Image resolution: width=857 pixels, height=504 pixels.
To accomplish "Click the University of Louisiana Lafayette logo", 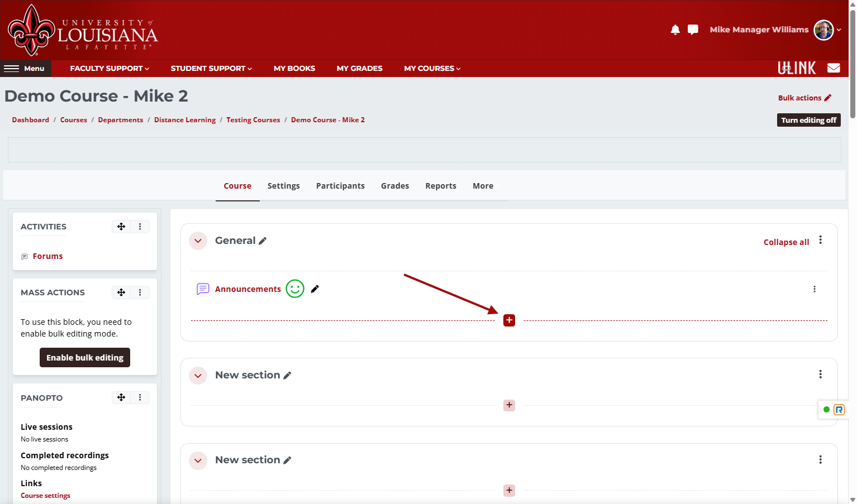I will 83,30.
